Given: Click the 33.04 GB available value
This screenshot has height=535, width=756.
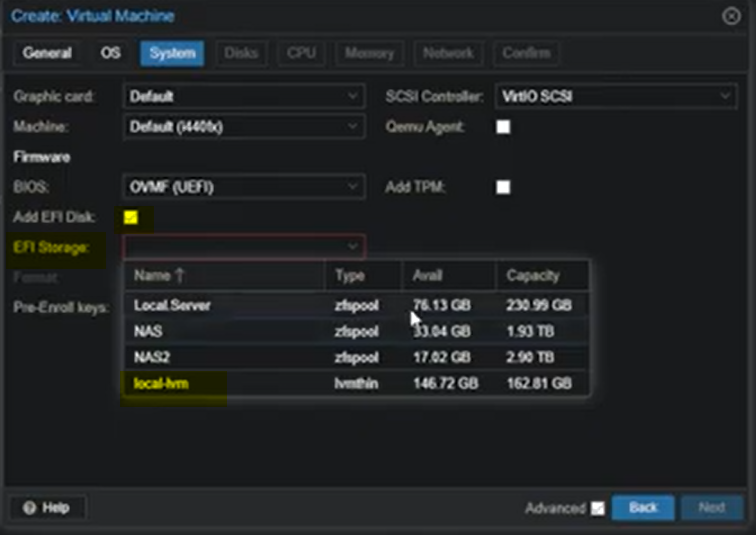Looking at the screenshot, I should click(x=442, y=331).
